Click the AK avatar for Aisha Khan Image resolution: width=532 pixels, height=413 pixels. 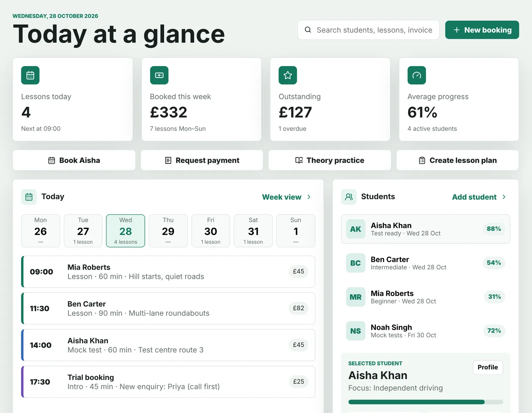click(356, 229)
